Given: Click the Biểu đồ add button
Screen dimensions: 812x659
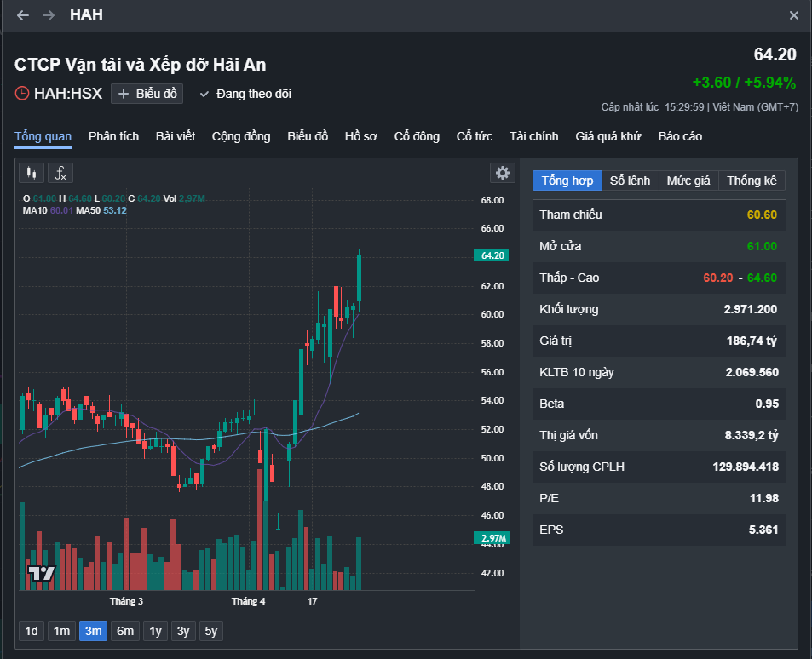Looking at the screenshot, I should point(147,94).
